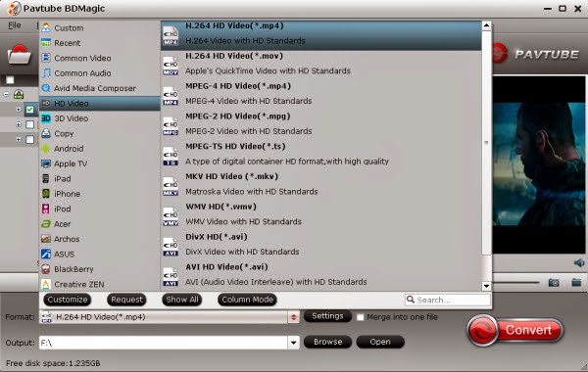The width and height of the screenshot is (588, 372).
Task: Click the Load disc folder icon
Action: click(20, 55)
